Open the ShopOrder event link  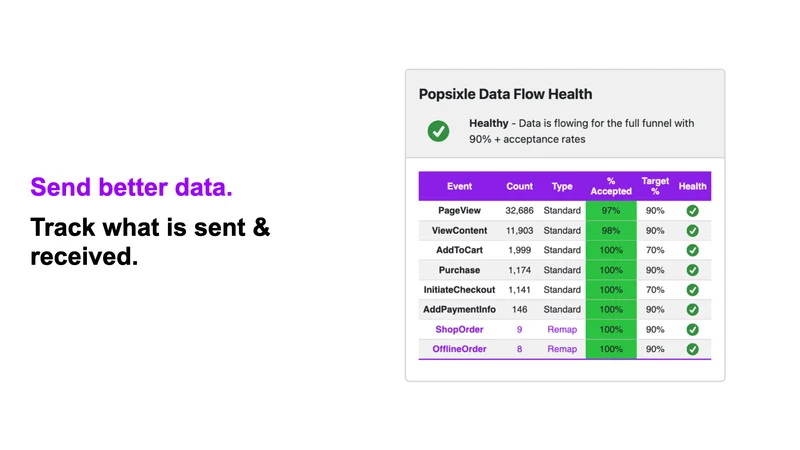[x=459, y=330]
